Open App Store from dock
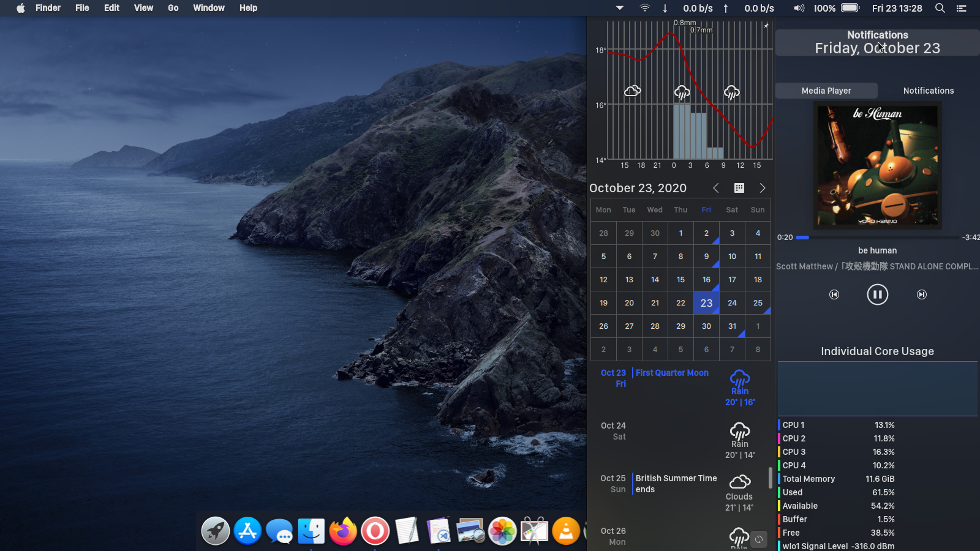 point(247,531)
